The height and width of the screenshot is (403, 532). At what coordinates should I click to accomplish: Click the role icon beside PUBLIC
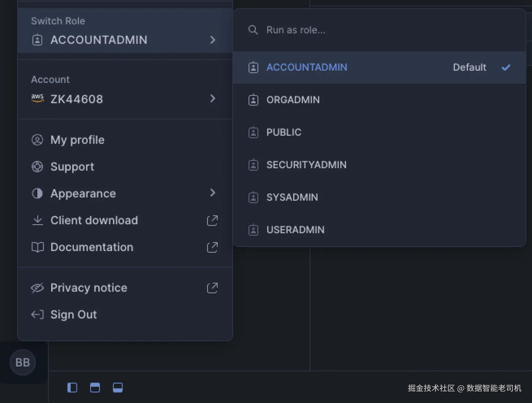pyautogui.click(x=253, y=132)
